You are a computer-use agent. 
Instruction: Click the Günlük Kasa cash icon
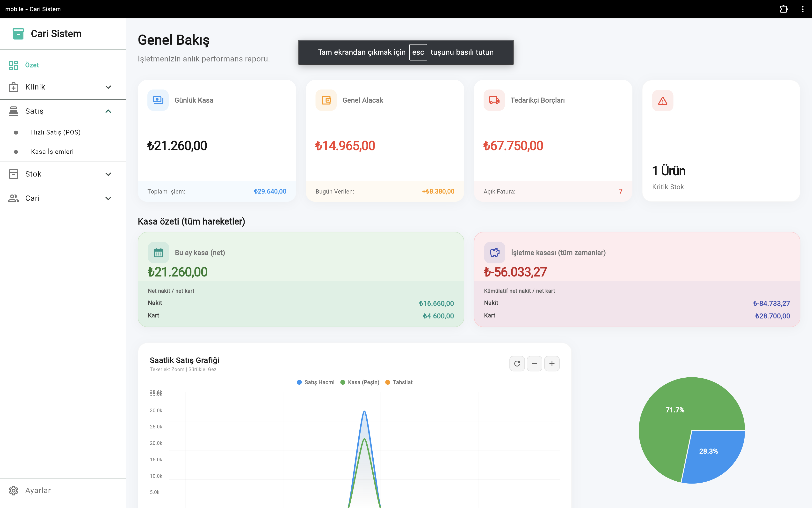tap(158, 100)
